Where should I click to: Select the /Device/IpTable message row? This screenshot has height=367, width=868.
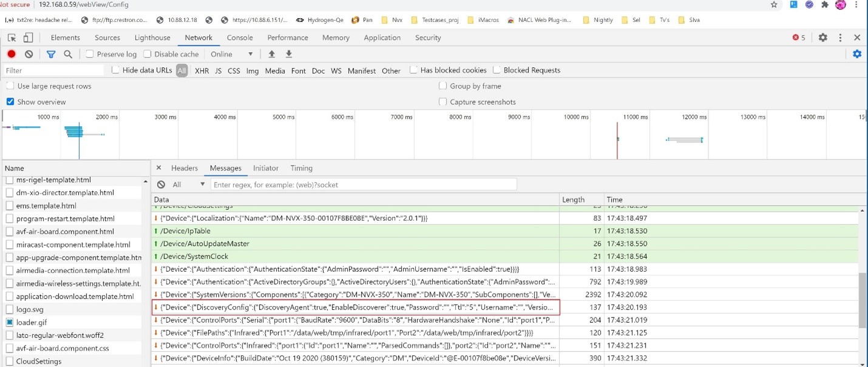(x=504, y=231)
